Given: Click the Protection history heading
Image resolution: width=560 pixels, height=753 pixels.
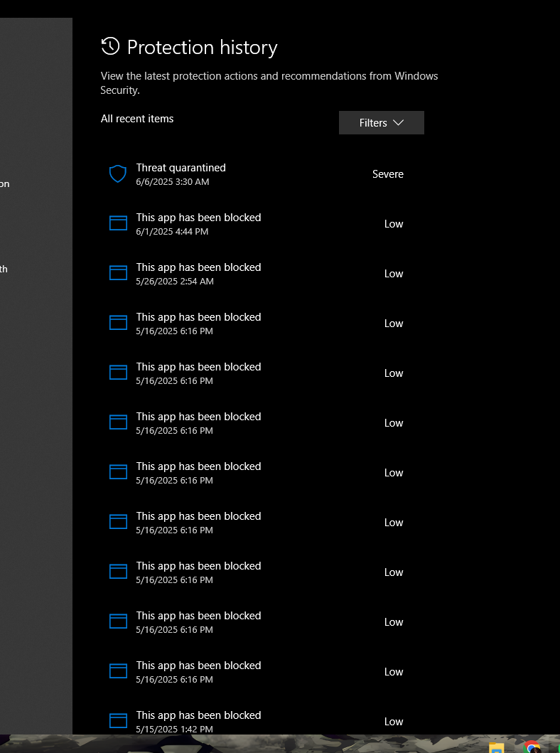Looking at the screenshot, I should (202, 48).
